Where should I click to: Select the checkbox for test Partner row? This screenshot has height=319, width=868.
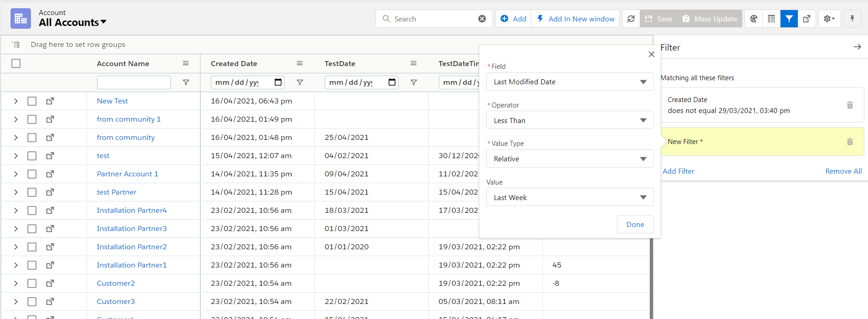pos(32,192)
